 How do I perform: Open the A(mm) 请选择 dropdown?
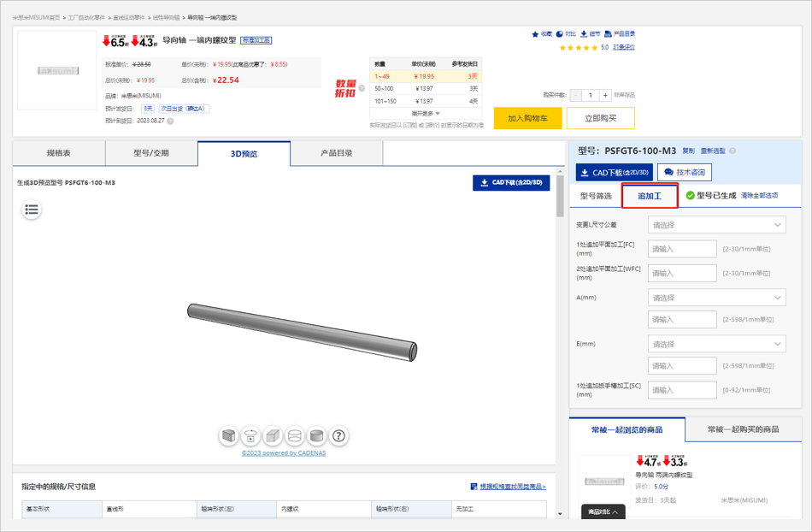point(716,298)
